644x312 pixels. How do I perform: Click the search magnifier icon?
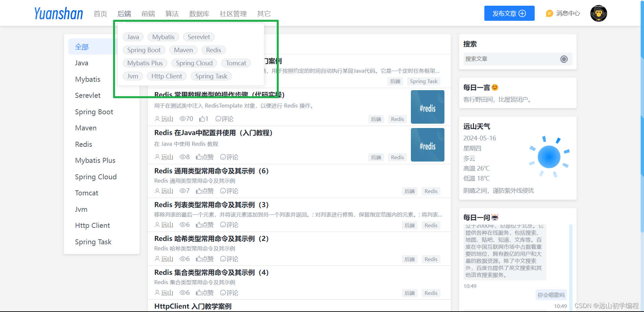pyautogui.click(x=564, y=59)
